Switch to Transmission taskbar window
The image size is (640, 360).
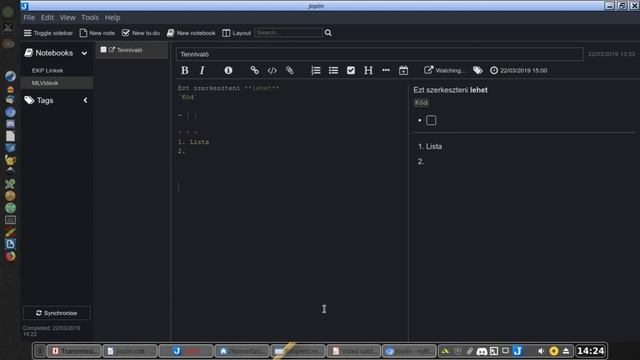tap(74, 351)
